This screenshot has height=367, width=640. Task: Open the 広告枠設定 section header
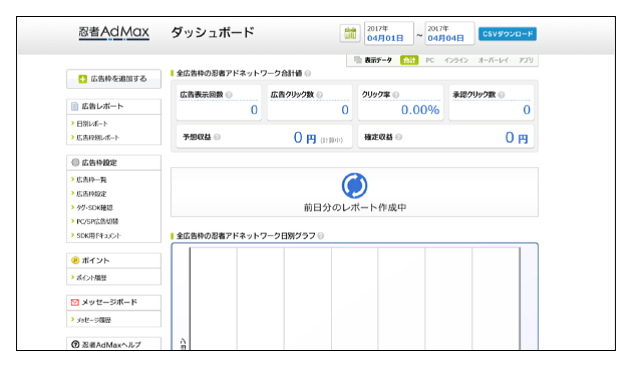pyautogui.click(x=113, y=162)
